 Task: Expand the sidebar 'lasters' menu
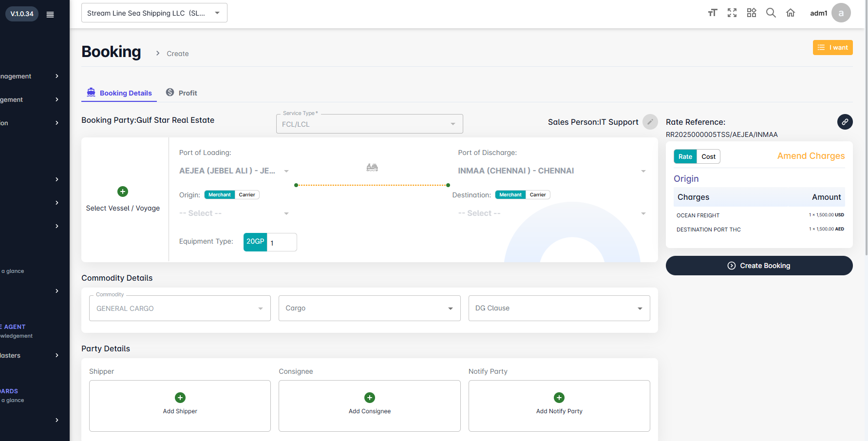click(x=30, y=355)
